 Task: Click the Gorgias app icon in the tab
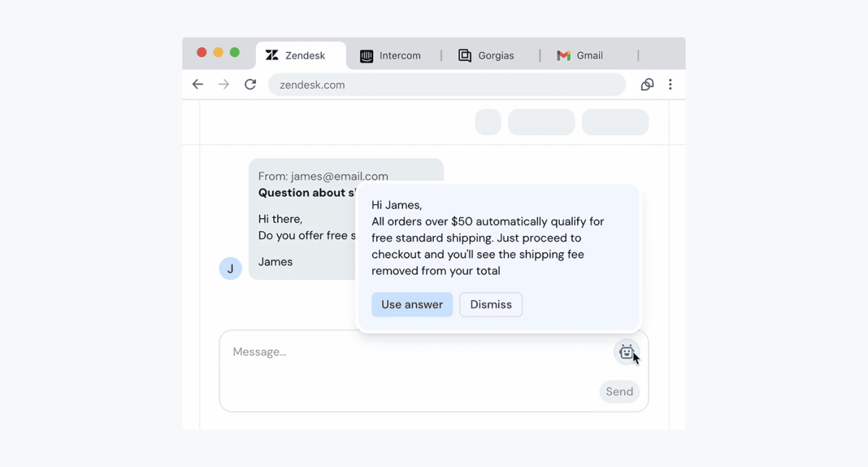[464, 55]
